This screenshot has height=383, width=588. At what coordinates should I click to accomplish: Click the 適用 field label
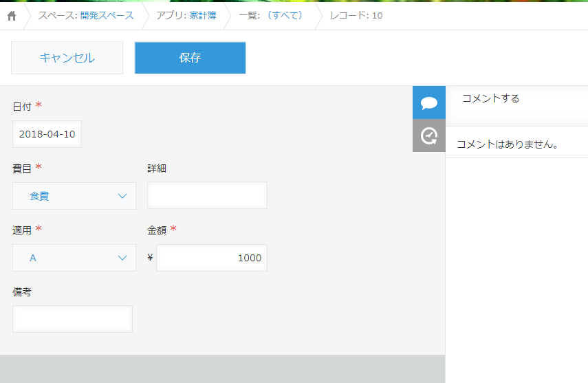click(22, 230)
